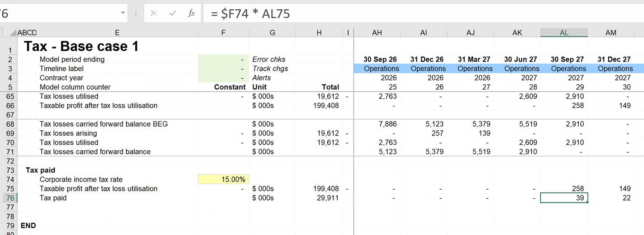The width and height of the screenshot is (644, 235).
Task: Select the yellow 15.00% tax rate cell
Action: point(223,180)
